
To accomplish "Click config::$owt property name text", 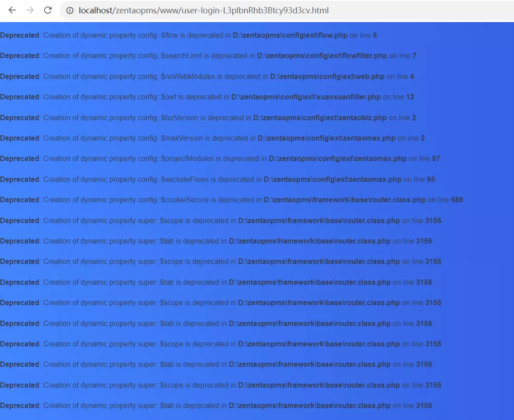I will click(157, 97).
